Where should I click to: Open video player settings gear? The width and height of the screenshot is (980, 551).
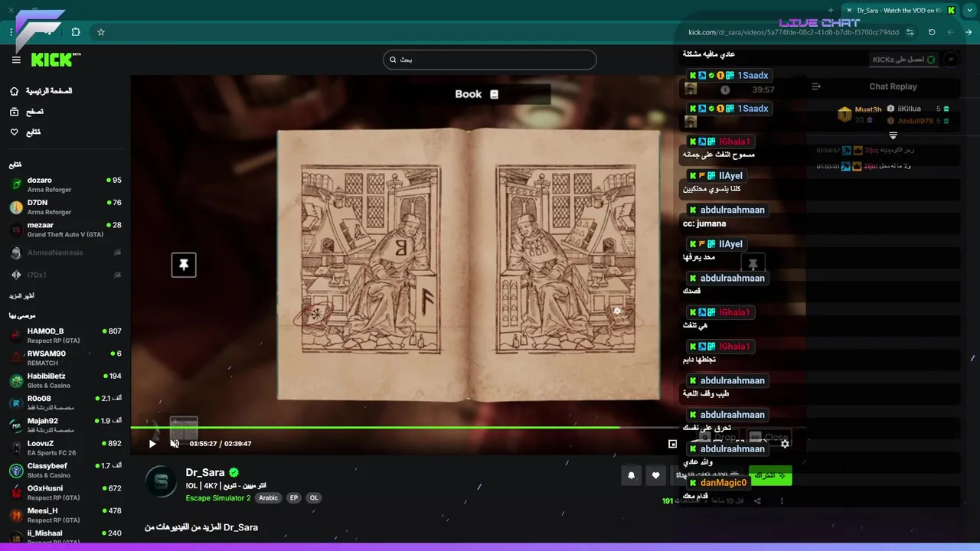[785, 443]
